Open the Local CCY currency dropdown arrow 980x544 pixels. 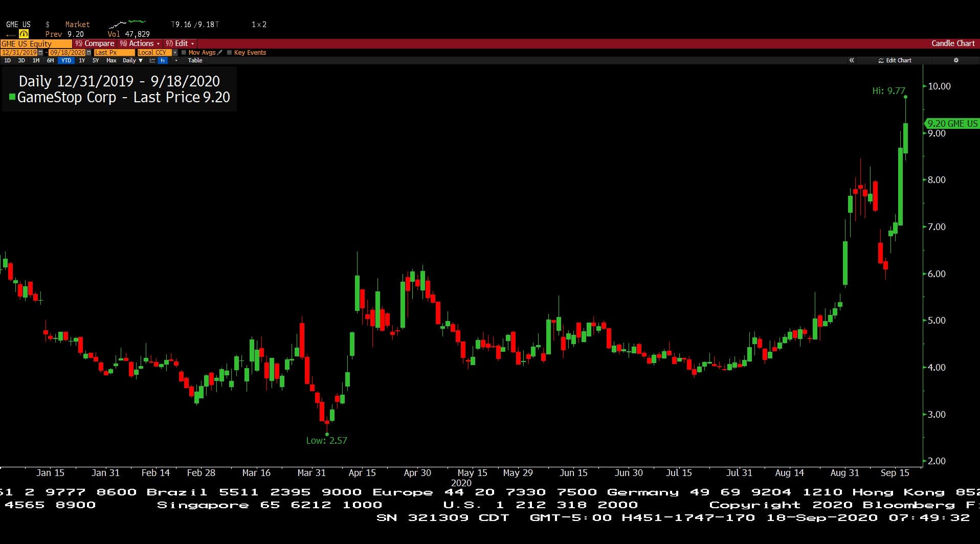click(x=175, y=52)
